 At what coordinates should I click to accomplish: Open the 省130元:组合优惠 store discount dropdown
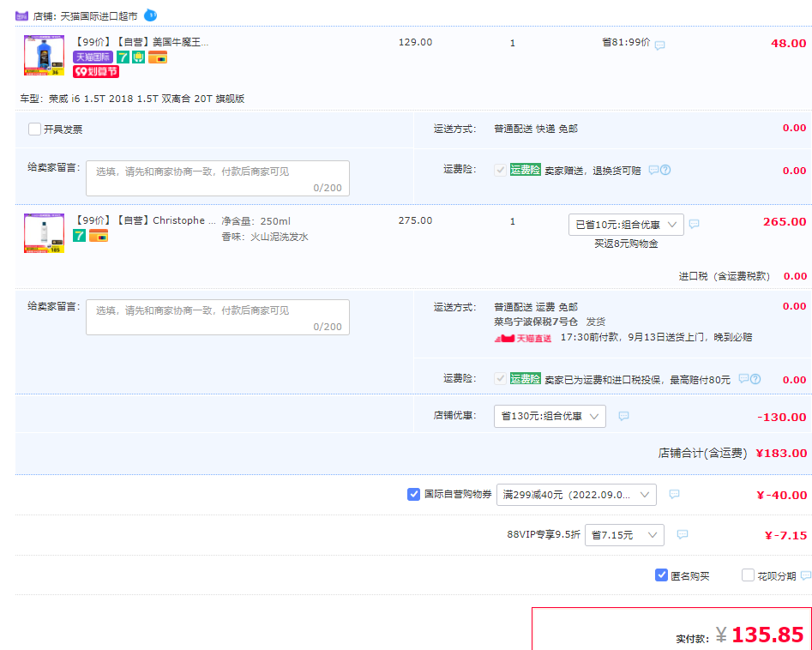point(550,416)
